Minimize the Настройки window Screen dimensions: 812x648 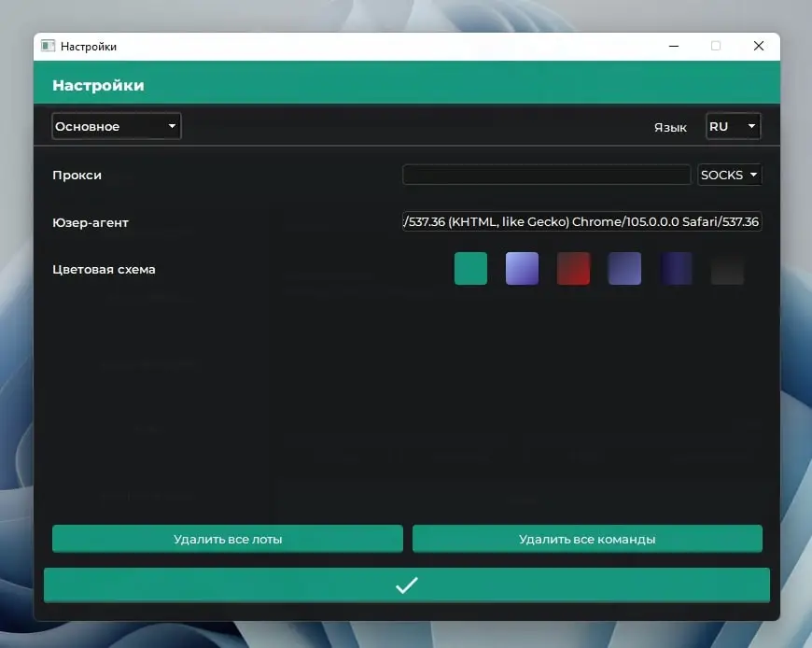tap(674, 46)
